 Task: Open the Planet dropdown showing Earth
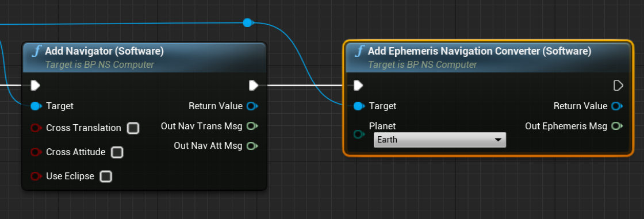(440, 140)
